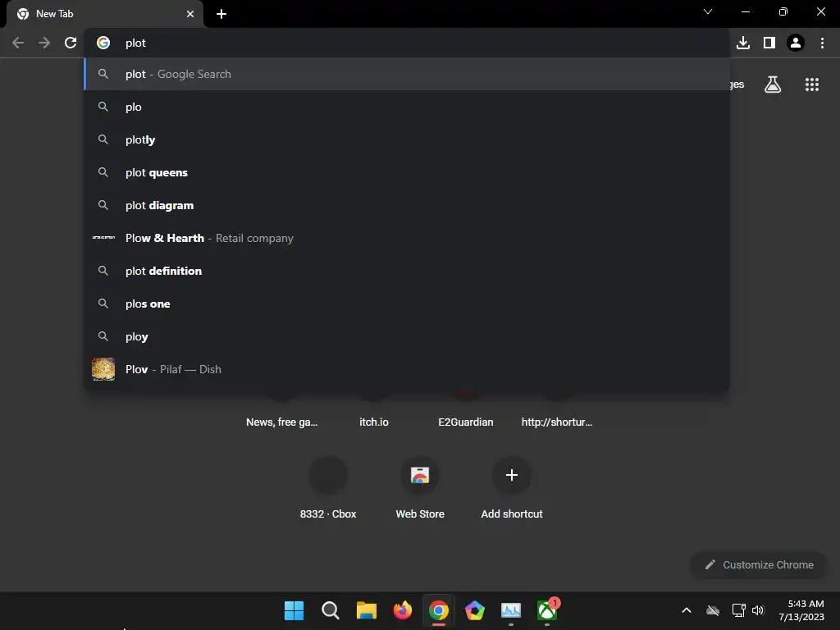Select the New Tab tab
The height and width of the screenshot is (630, 840).
point(105,14)
